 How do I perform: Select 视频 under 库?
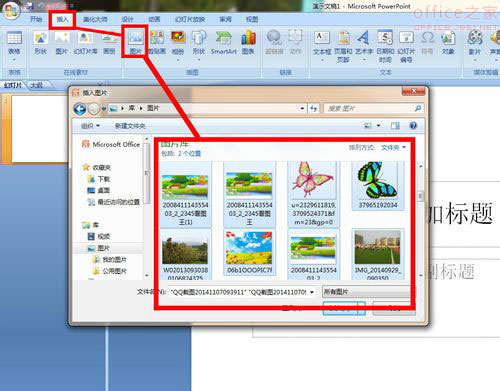(x=99, y=237)
